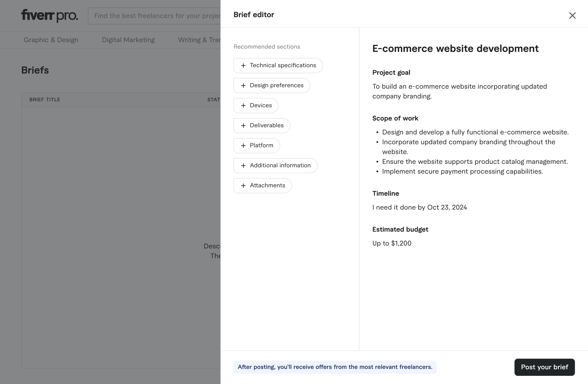Screen dimensions: 588x384
Task: Add the Attachments section button
Action: tap(263, 186)
